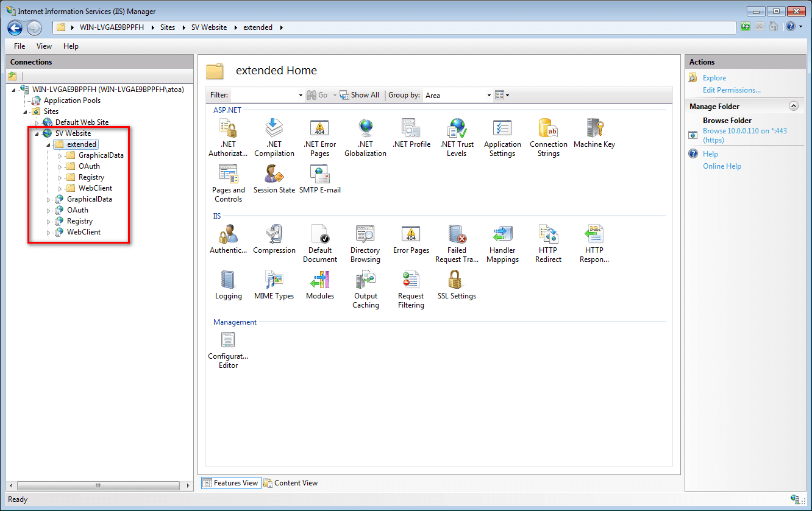Switch to the Content View tab
The height and width of the screenshot is (511, 812).
tap(290, 483)
